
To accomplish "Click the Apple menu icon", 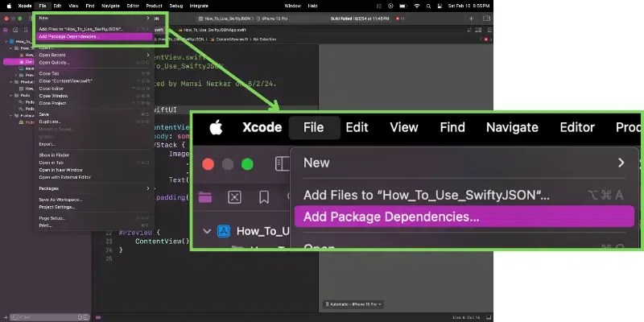I will (9, 6).
